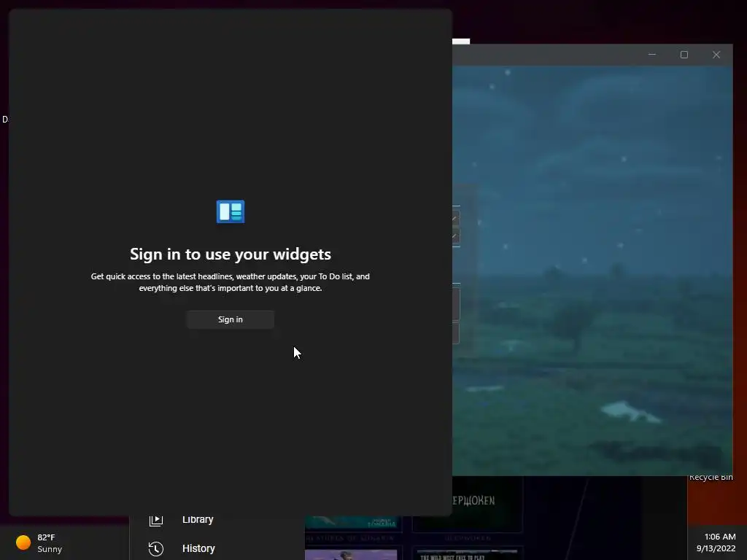
Task: Close the game window
Action: 716,55
